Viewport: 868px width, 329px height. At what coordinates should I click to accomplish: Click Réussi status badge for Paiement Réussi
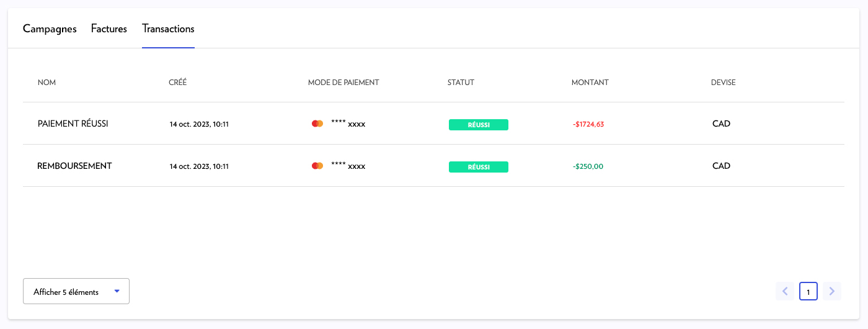[x=478, y=125]
